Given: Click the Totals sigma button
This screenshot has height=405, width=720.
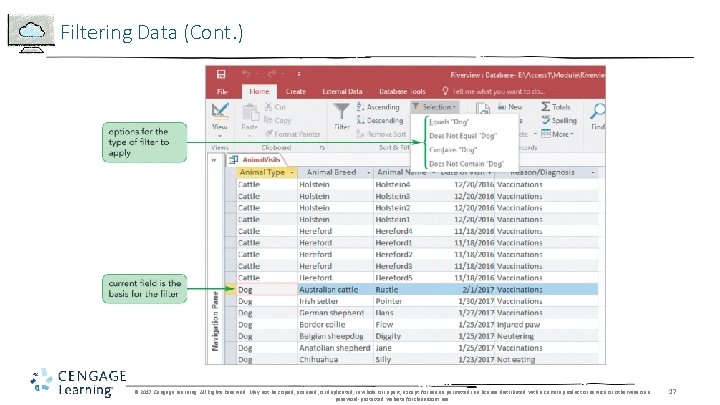Looking at the screenshot, I should pos(556,107).
